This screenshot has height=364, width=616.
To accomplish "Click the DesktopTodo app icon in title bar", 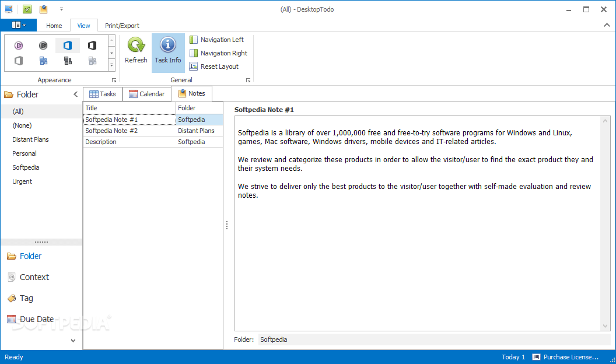I will pyautogui.click(x=9, y=9).
